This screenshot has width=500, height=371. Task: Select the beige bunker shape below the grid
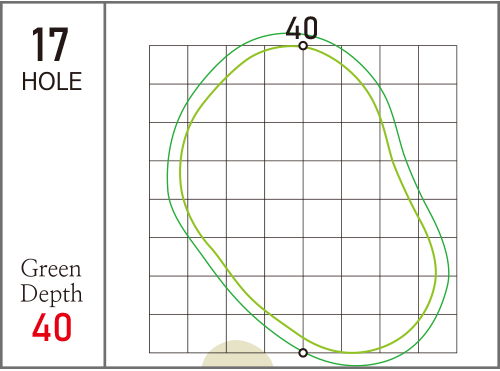pos(237,354)
